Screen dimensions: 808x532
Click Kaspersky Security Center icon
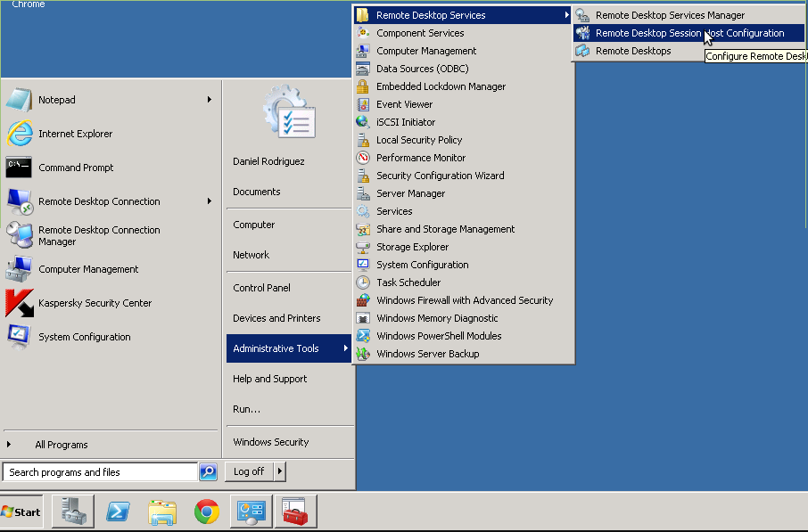pyautogui.click(x=19, y=303)
